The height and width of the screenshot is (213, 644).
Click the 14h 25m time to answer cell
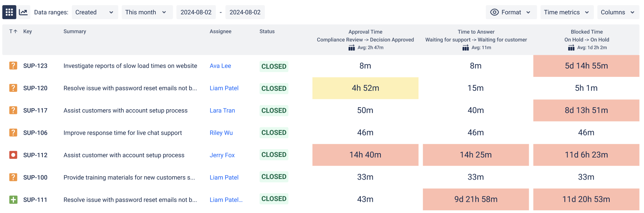[x=476, y=155]
